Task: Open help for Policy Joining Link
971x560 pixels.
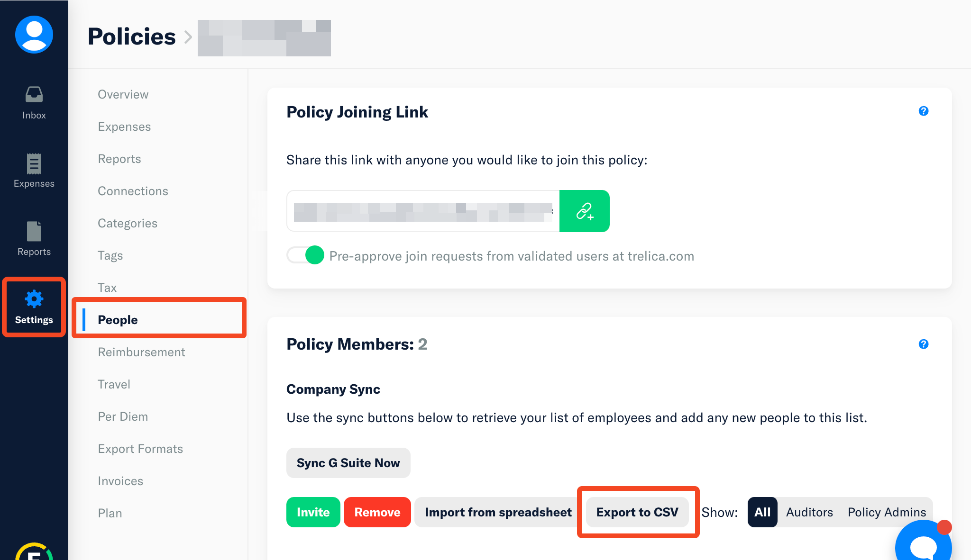Action: point(923,111)
